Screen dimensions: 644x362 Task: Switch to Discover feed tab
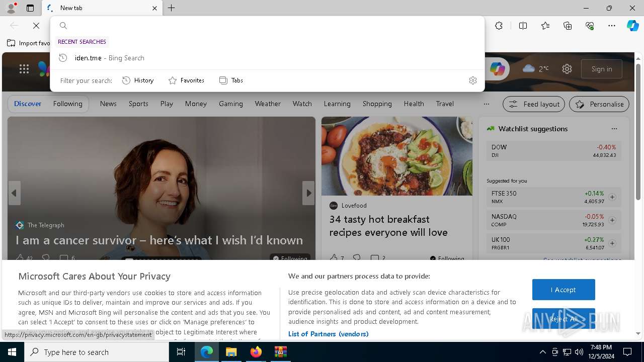coord(28,104)
